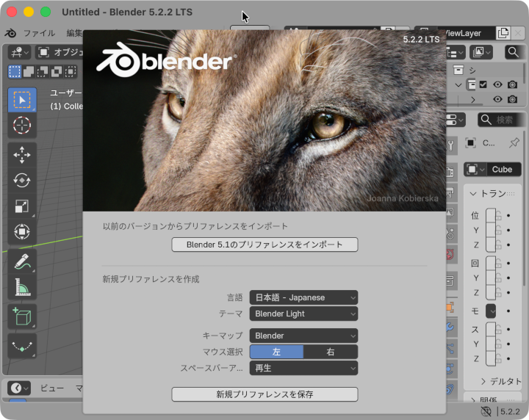Click the add new view layer icon
The width and height of the screenshot is (529, 420).
(x=503, y=33)
